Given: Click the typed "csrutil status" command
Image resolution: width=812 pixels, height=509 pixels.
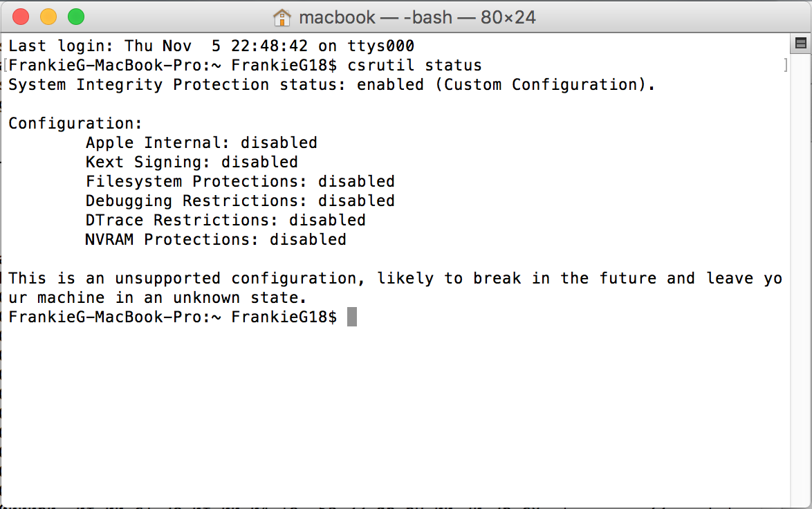Looking at the screenshot, I should coord(415,66).
